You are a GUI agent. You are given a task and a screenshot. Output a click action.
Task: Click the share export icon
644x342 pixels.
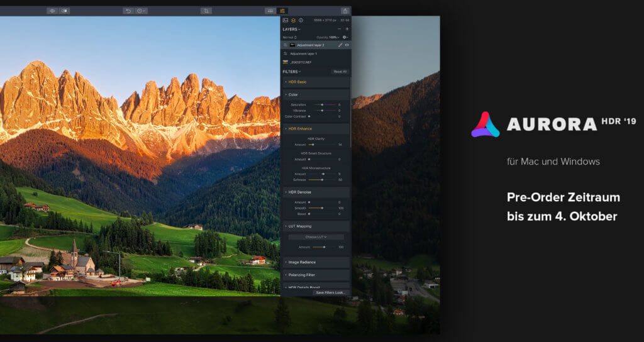[345, 11]
